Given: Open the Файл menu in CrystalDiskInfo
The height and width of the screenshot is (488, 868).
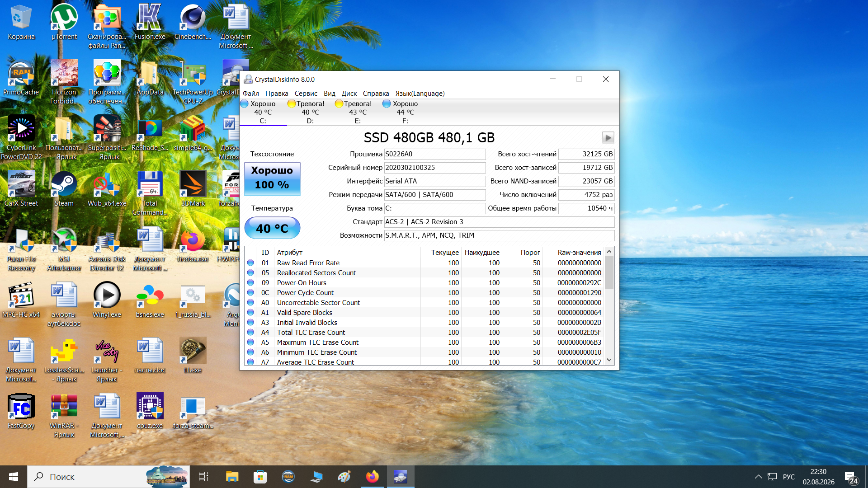Looking at the screenshot, I should [x=251, y=94].
